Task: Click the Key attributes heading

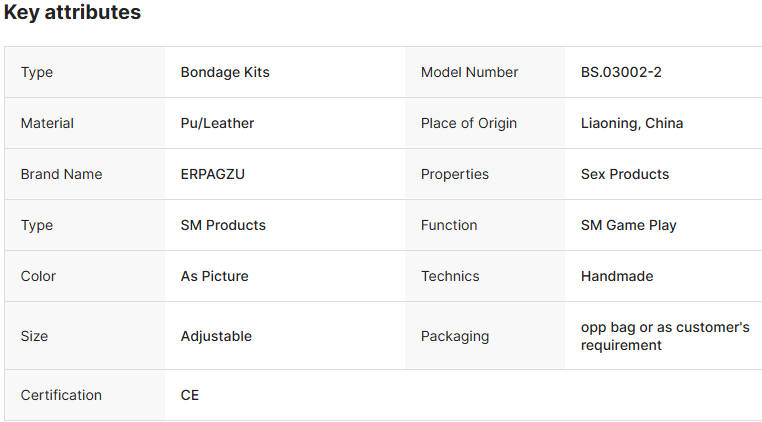Action: click(x=72, y=13)
